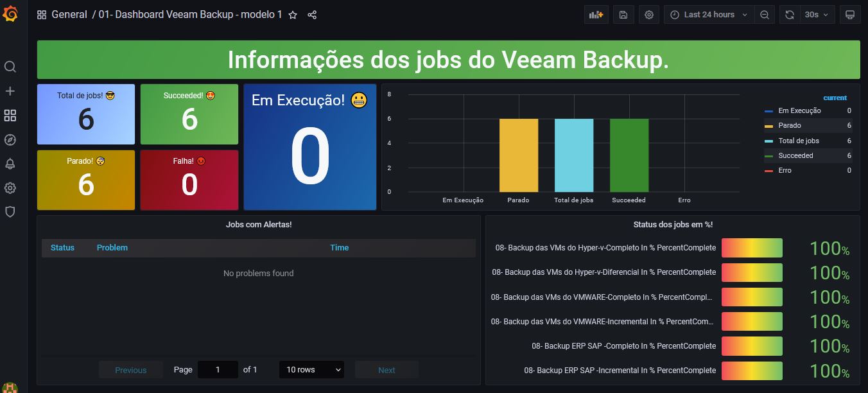
Task: Toggle the Em Execução legend series
Action: point(799,111)
